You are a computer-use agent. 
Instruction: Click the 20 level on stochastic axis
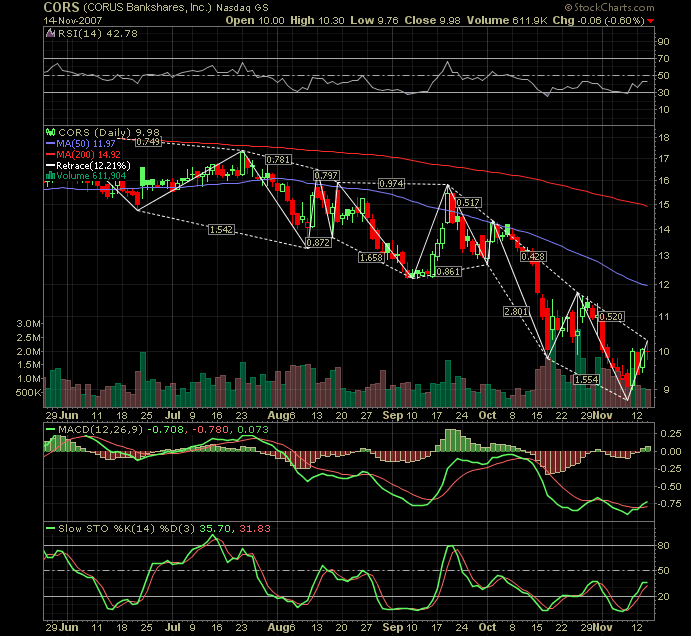coord(664,597)
